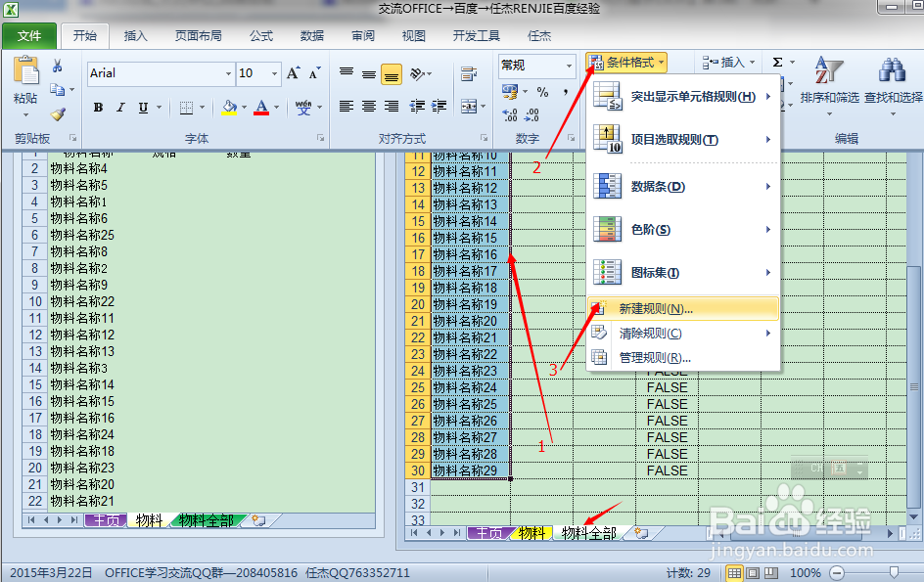Align text to top of cell
The height and width of the screenshot is (582, 924).
tap(346, 73)
